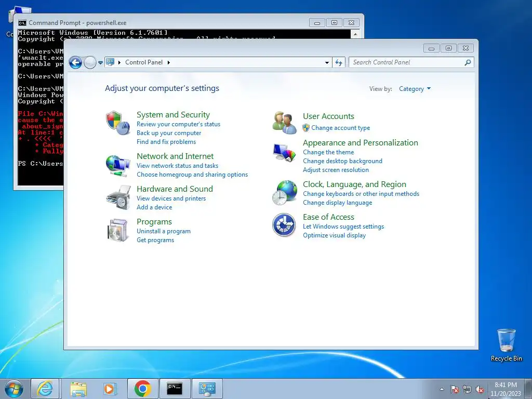Click Get programs
The image size is (532, 399).
pyautogui.click(x=155, y=240)
